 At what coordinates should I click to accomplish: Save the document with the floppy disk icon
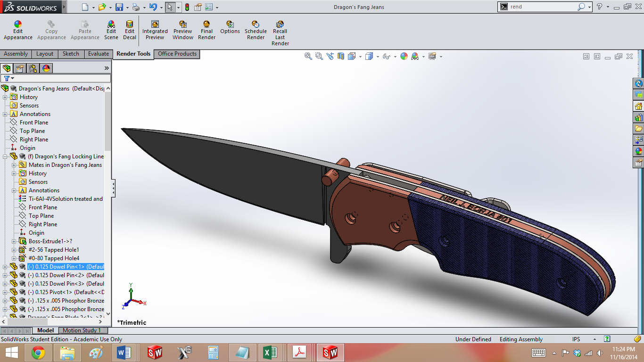[119, 7]
